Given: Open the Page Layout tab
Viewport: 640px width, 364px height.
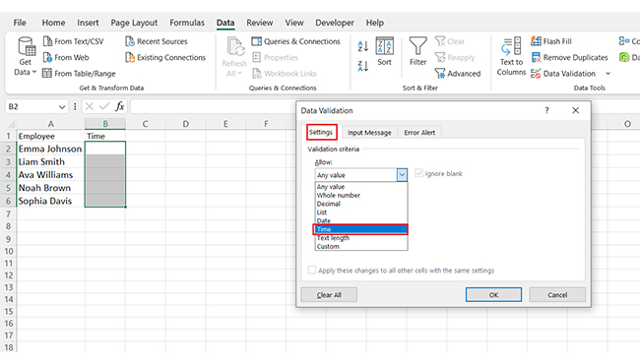Looking at the screenshot, I should point(134,23).
